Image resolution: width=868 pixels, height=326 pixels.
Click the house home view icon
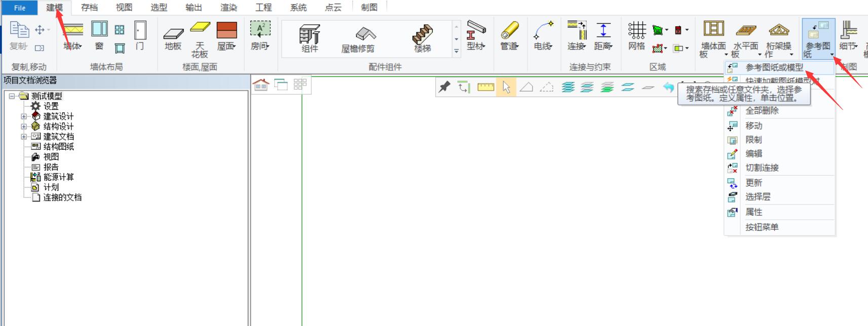pos(261,85)
